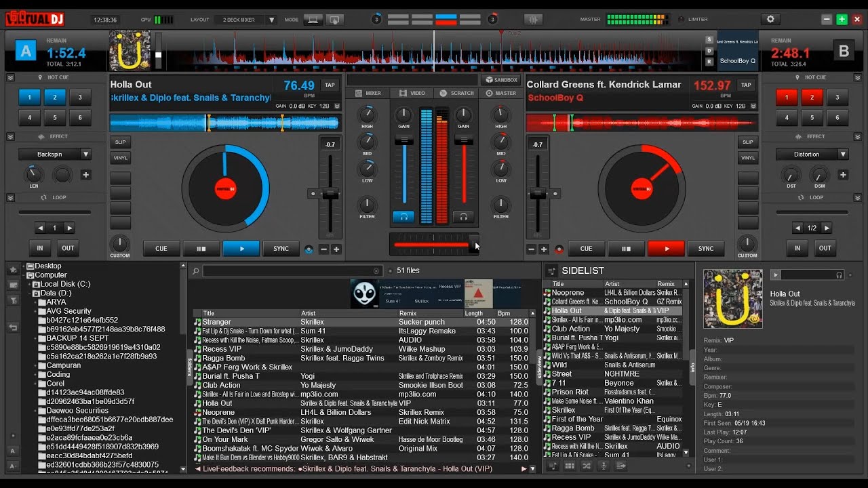Click deck B loop OUT button
This screenshot has height=488, width=868.
(x=825, y=248)
